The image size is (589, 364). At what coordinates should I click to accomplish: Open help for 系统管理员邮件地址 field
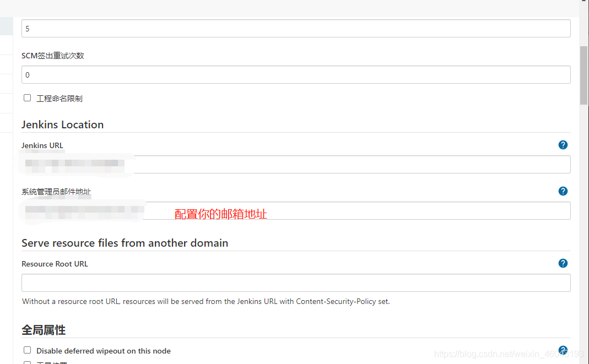[563, 191]
